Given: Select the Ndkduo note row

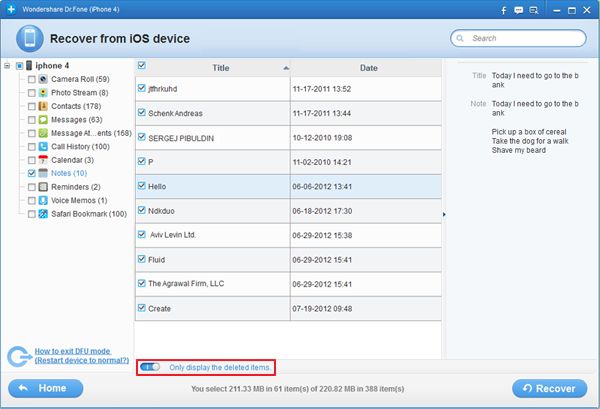Looking at the screenshot, I should (288, 211).
